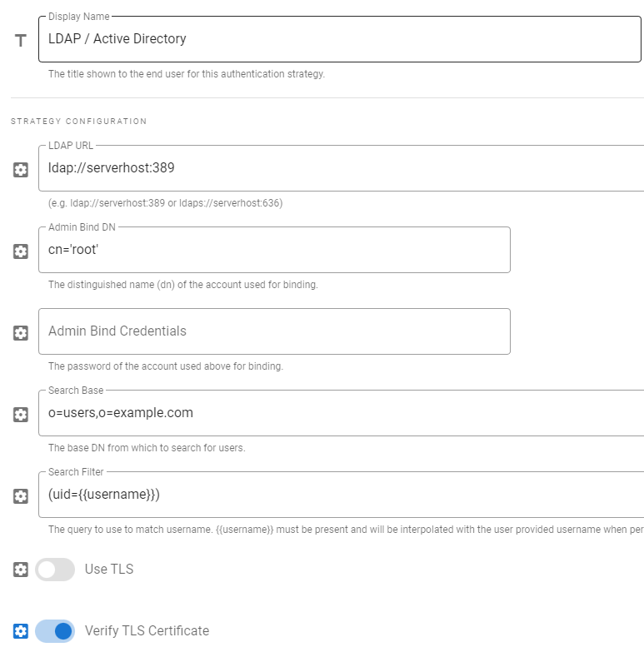Click the gear icon next to Use TLS
Viewport: 644px width, 662px height.
coord(21,570)
